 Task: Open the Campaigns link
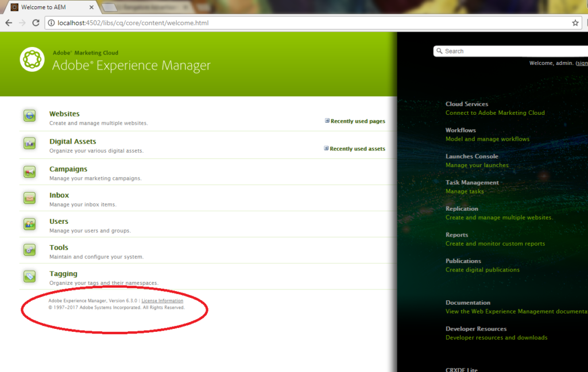[68, 169]
